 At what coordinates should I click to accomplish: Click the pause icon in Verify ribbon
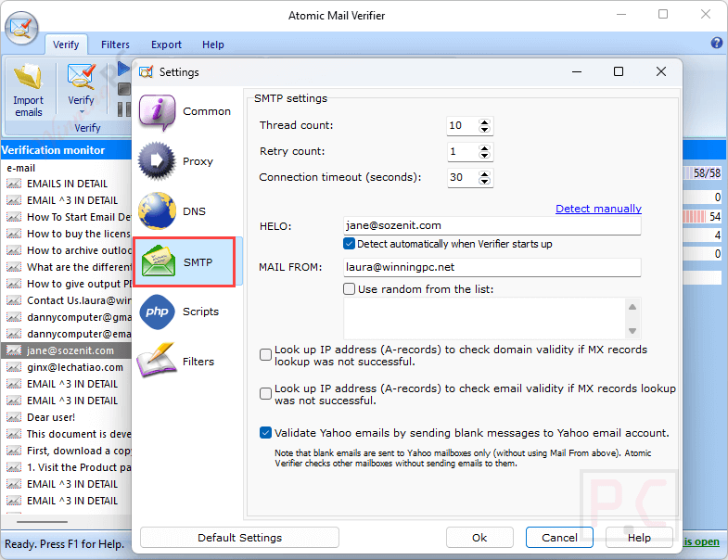click(x=123, y=109)
